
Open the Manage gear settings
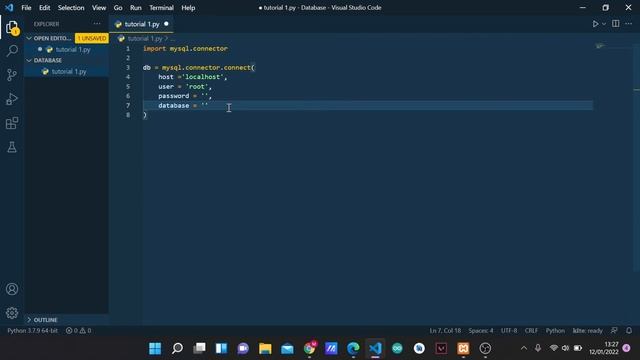pos(12,313)
